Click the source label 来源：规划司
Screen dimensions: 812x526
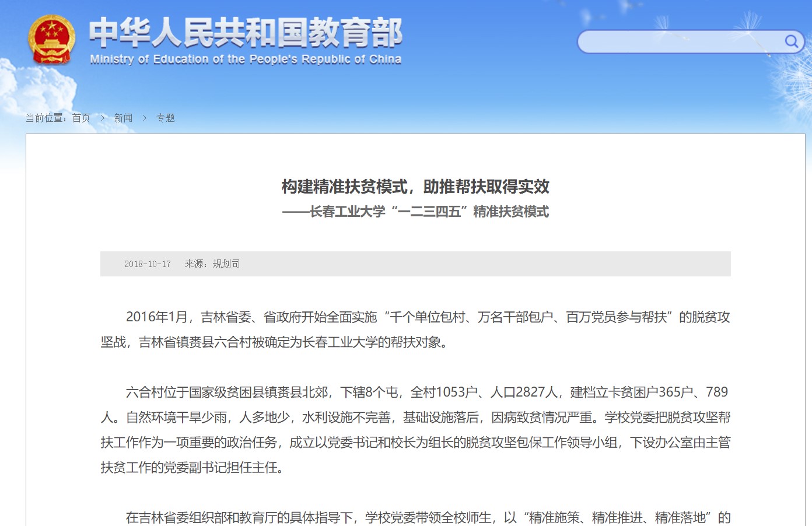212,264
